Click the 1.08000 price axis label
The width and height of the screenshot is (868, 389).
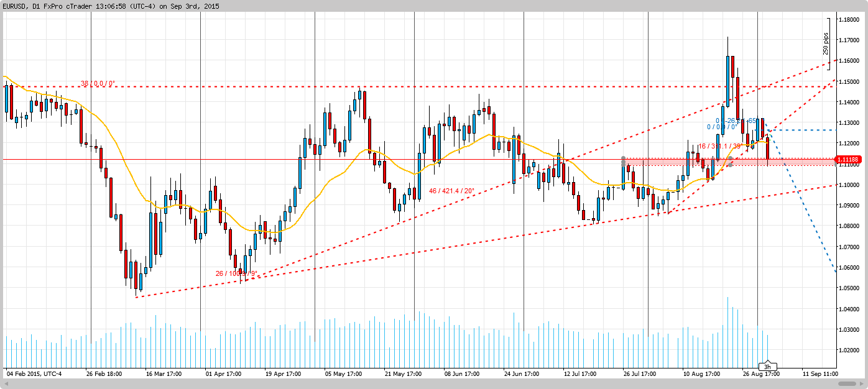coord(849,226)
